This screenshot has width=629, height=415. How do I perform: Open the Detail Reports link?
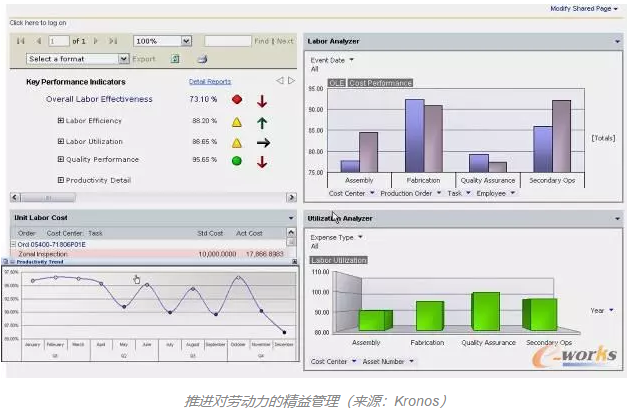210,82
